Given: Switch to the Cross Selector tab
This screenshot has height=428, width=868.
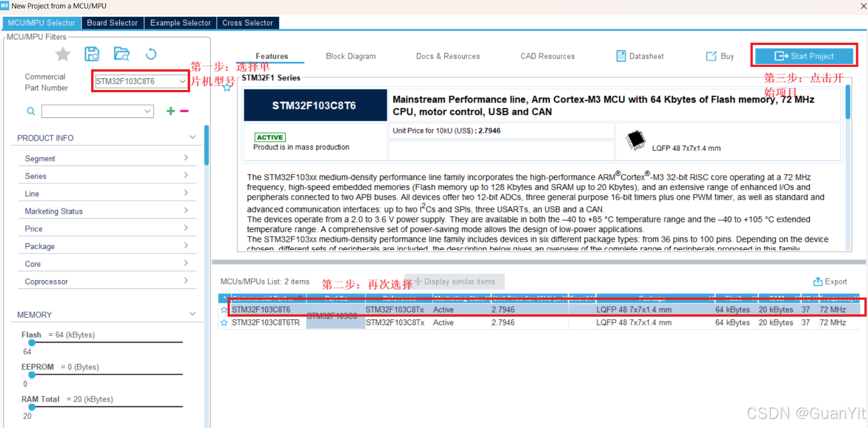Looking at the screenshot, I should (x=248, y=23).
